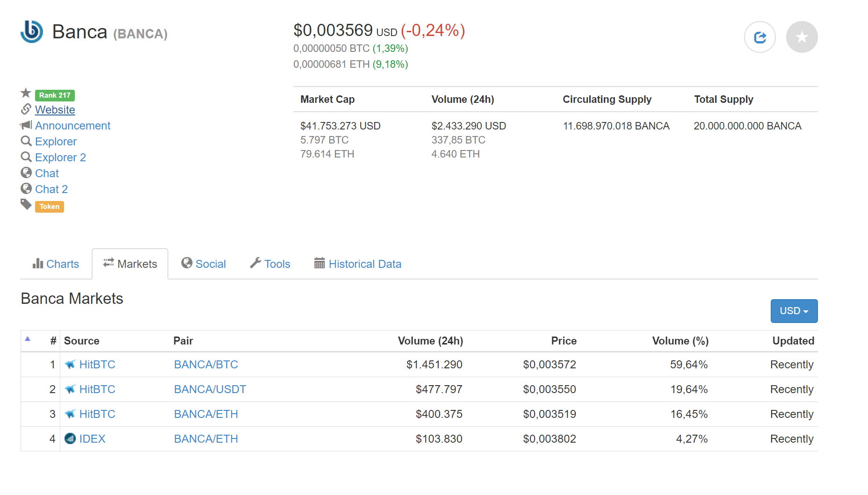The width and height of the screenshot is (868, 495).
Task: Click the IDEX exchange logo icon
Action: pos(70,438)
